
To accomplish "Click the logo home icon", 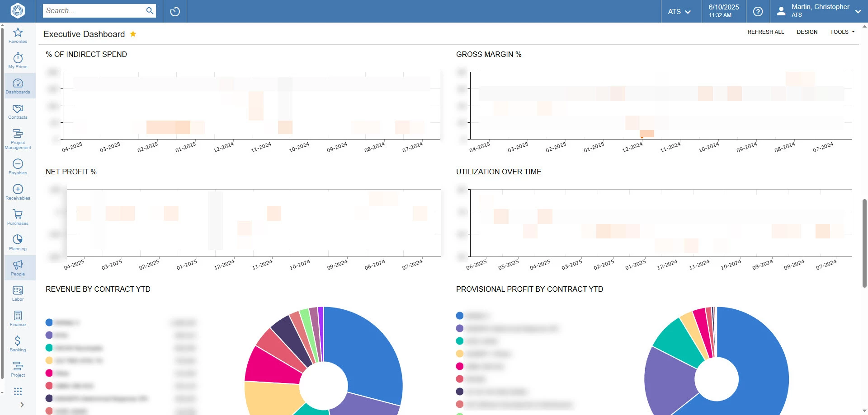I will [18, 11].
